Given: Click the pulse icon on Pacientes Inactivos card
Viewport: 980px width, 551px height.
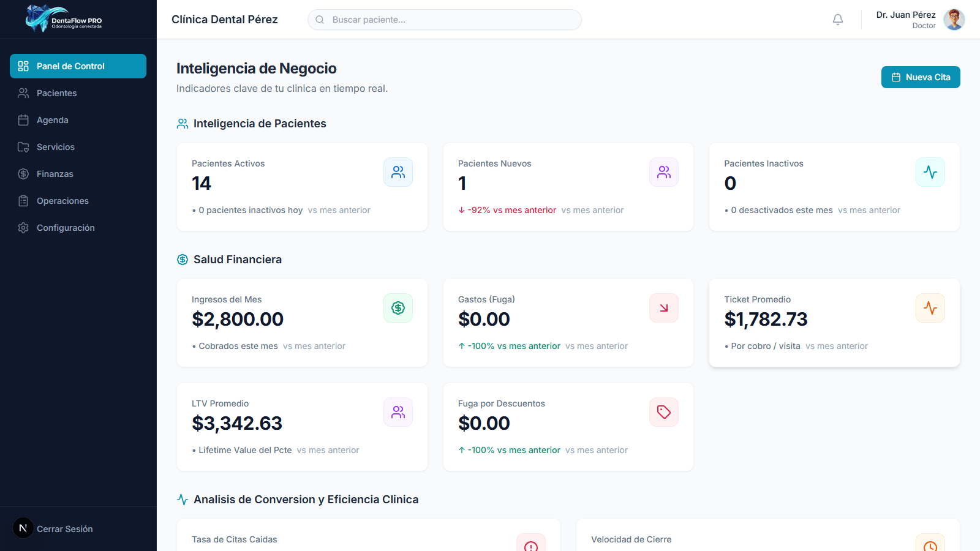Looking at the screenshot, I should 930,172.
